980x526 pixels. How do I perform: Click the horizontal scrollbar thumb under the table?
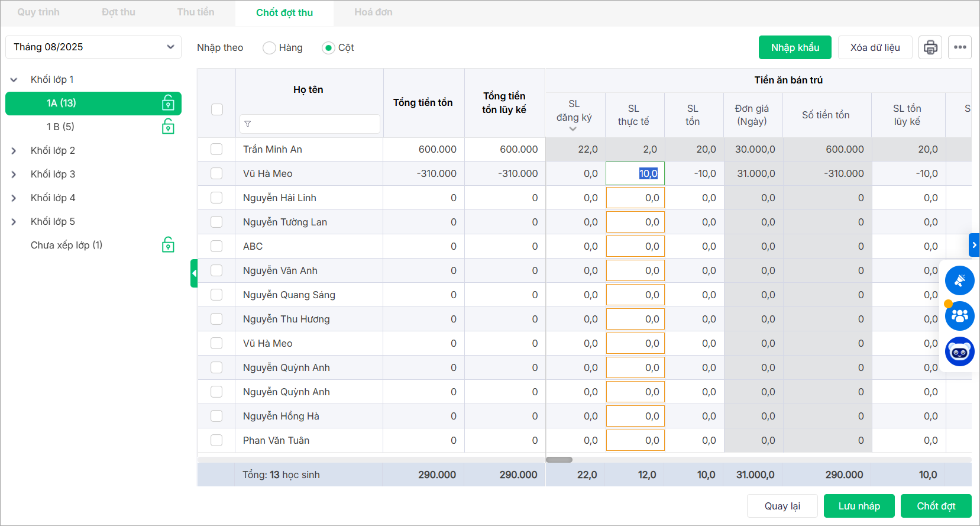(x=559, y=460)
